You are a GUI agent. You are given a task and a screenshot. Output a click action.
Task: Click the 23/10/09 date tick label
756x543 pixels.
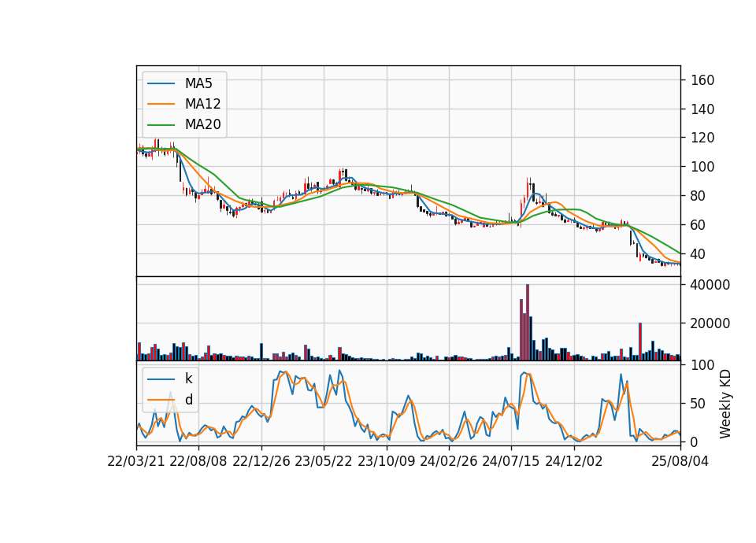point(386,462)
